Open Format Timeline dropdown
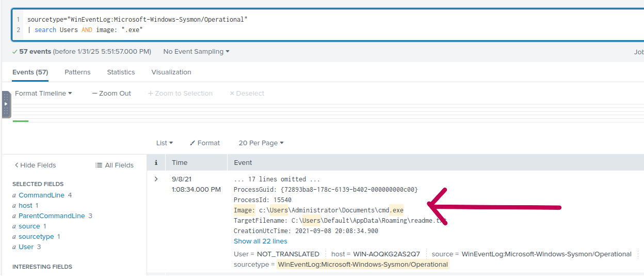This screenshot has height=276, width=644. coord(43,94)
